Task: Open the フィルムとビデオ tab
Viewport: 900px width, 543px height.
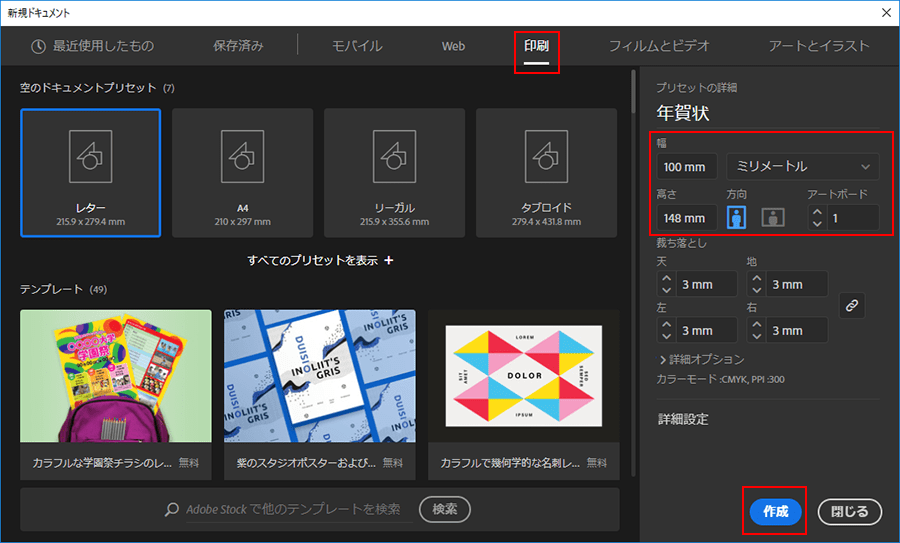Action: (x=659, y=46)
